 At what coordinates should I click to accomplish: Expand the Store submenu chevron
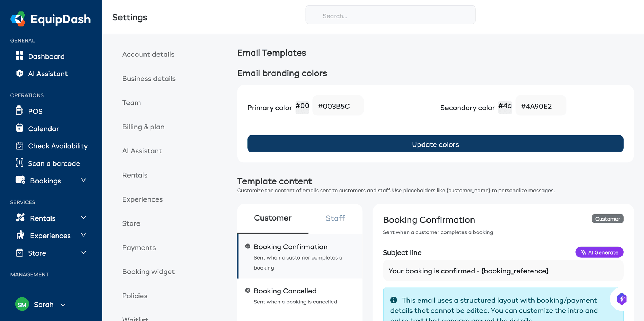[83, 252]
